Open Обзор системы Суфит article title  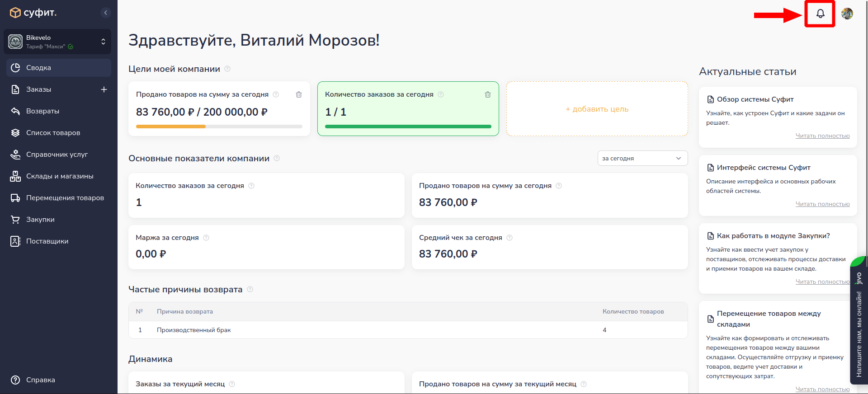(x=755, y=99)
